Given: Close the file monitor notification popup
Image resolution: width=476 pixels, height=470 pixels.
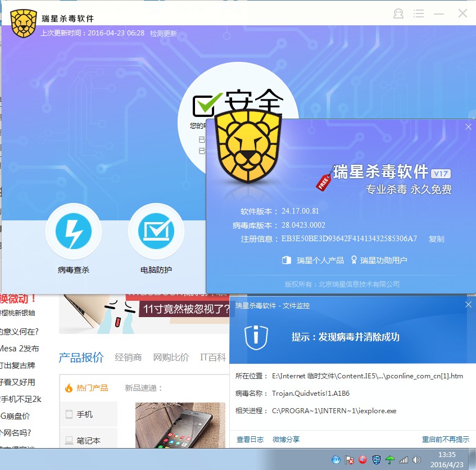Looking at the screenshot, I should click(x=468, y=305).
